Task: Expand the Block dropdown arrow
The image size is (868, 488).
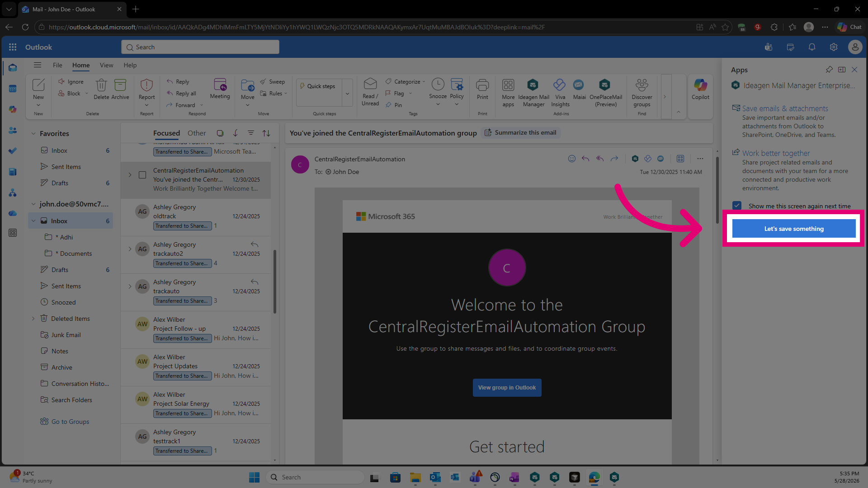Action: point(86,94)
